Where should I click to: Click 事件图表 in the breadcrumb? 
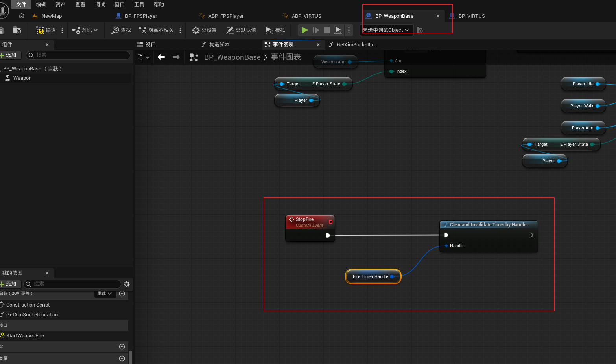coord(286,57)
